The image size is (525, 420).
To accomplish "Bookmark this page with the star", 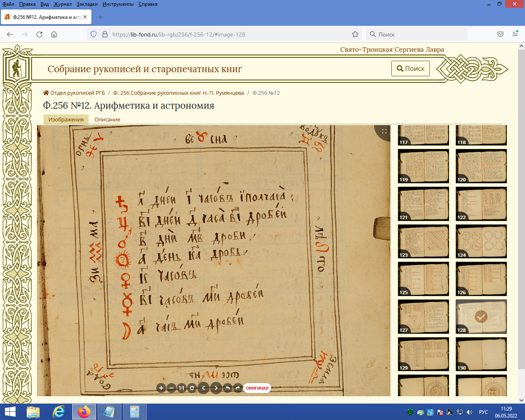I will tap(355, 34).
